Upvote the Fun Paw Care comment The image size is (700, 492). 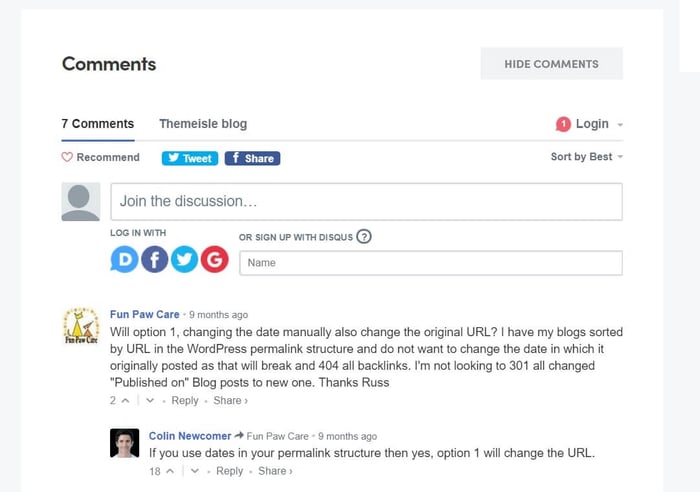tap(126, 400)
